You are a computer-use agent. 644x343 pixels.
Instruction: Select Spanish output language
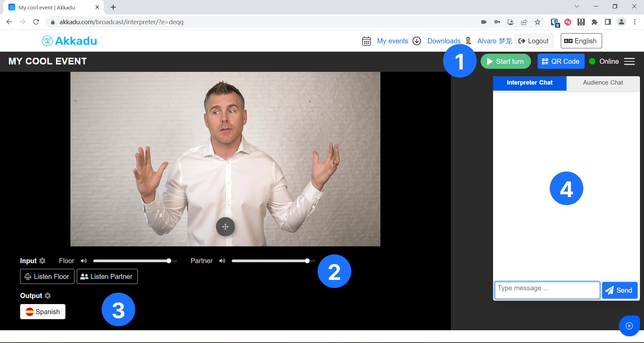43,312
